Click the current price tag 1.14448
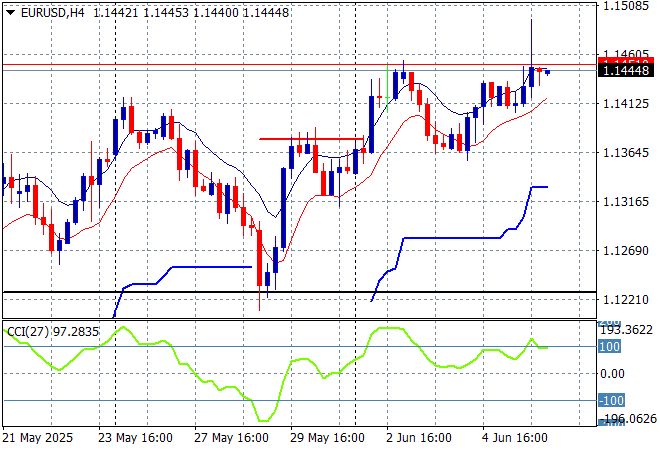The width and height of the screenshot is (660, 450). pos(626,71)
